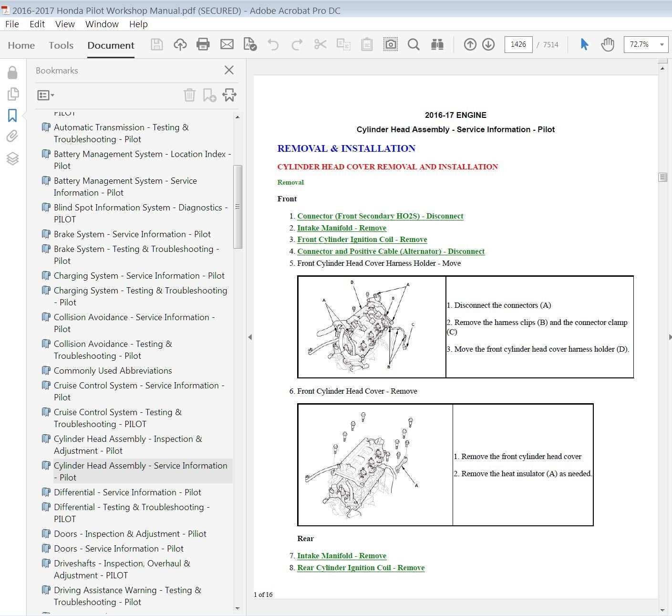Open Battery Management System - Location Index bookmark
The width and height of the screenshot is (672, 616).
pos(142,160)
